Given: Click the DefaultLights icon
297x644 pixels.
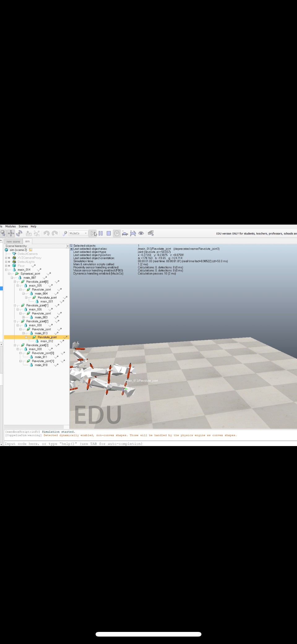Looking at the screenshot, I should tap(14, 262).
